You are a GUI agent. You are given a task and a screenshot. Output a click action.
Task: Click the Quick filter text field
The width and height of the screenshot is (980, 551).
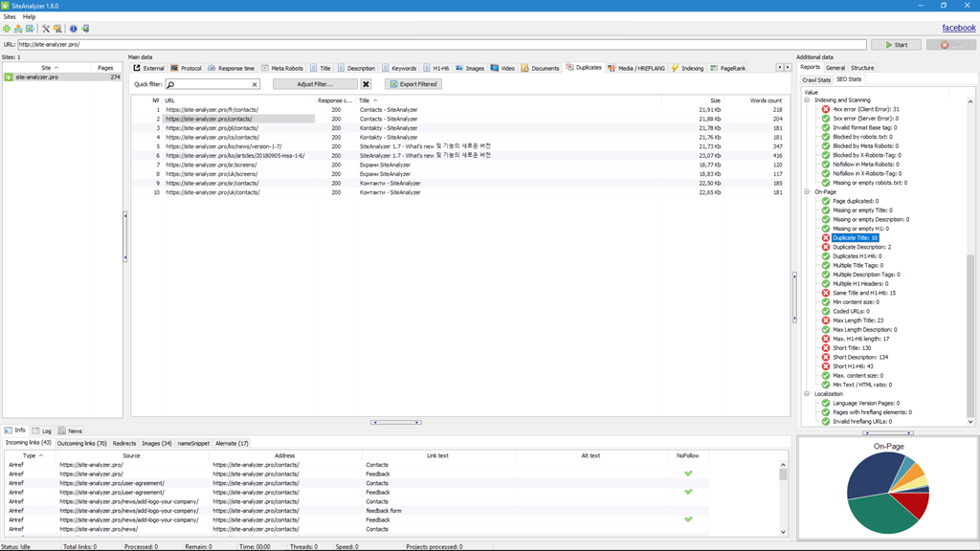click(212, 84)
